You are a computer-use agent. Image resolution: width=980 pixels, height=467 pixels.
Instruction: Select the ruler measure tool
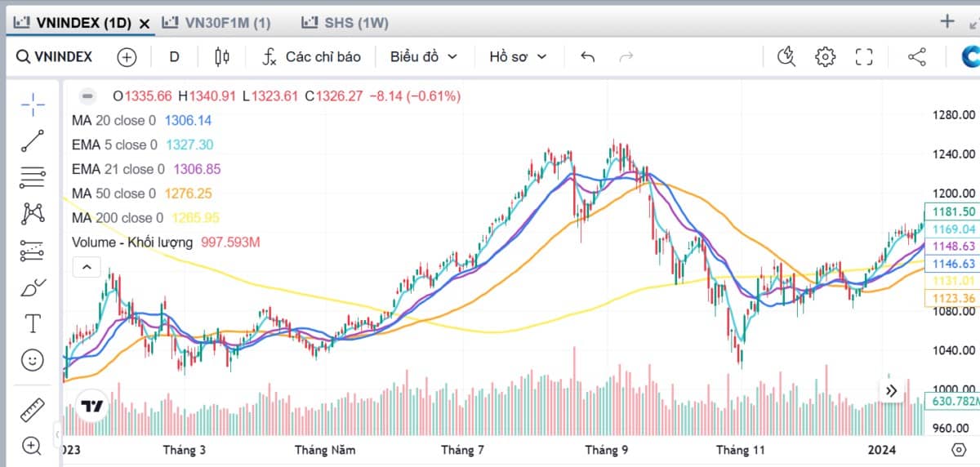[33, 409]
